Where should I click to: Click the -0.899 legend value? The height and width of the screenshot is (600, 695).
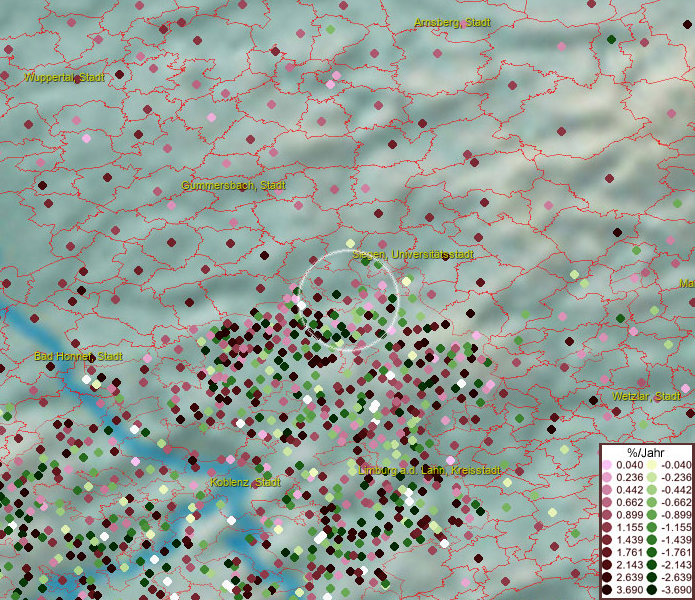click(x=676, y=515)
